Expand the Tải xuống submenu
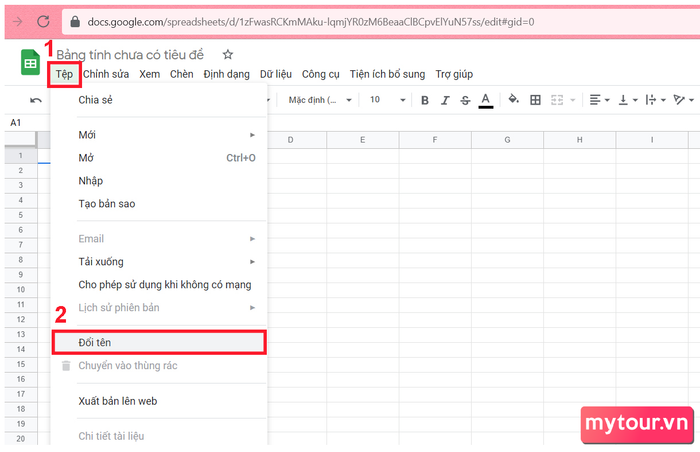The height and width of the screenshot is (452, 700). 159,262
